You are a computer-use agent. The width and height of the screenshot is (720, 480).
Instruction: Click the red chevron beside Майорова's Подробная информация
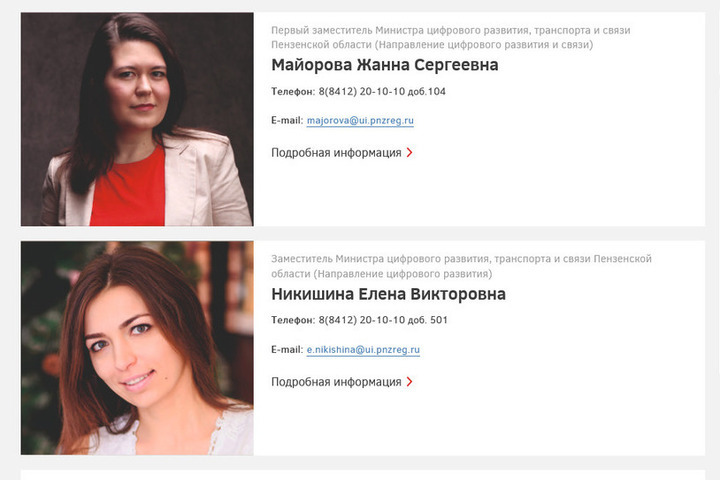point(410,152)
